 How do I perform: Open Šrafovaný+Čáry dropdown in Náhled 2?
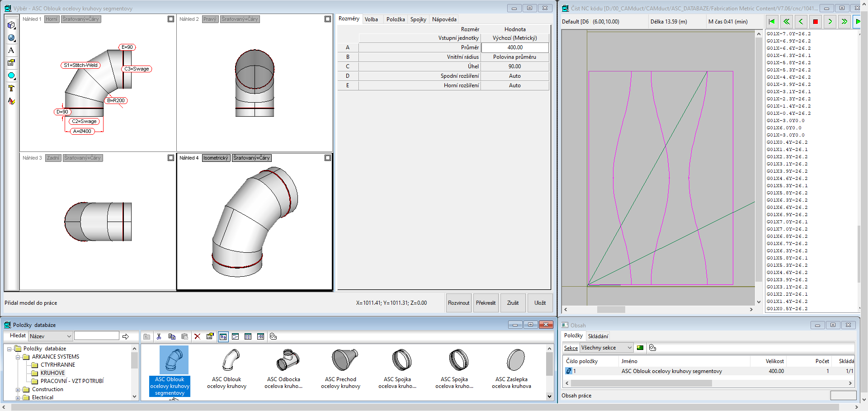240,19
